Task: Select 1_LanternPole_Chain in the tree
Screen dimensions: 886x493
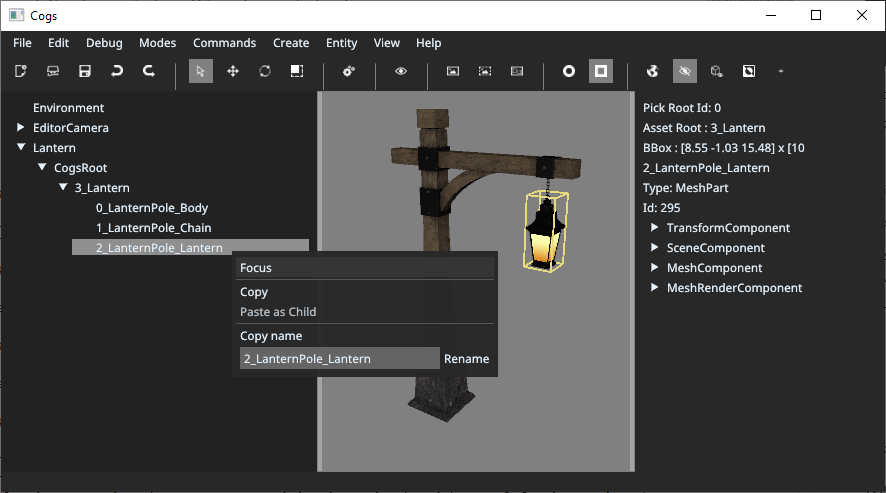Action: pyautogui.click(x=154, y=228)
